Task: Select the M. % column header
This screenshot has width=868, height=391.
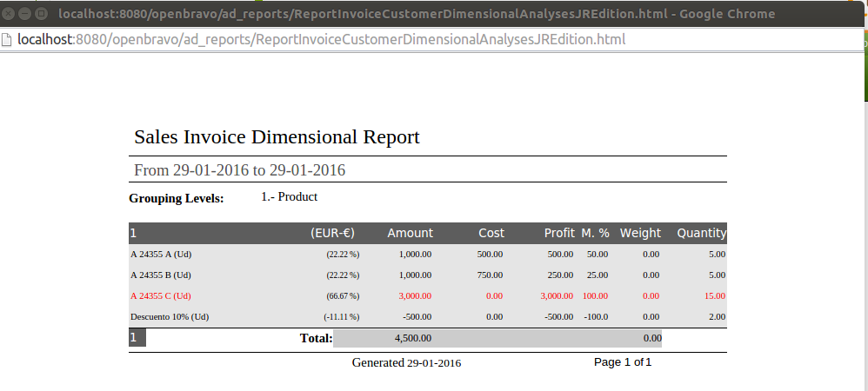Action: click(x=595, y=233)
